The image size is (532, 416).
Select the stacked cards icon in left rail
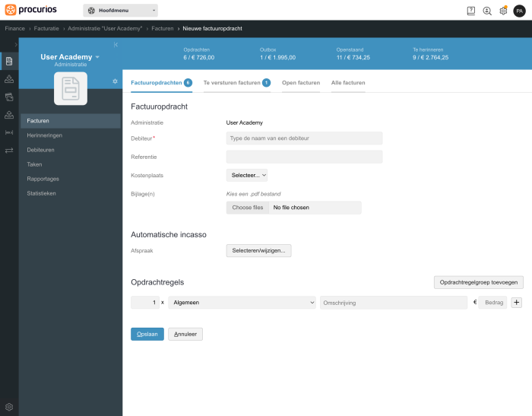point(9,97)
